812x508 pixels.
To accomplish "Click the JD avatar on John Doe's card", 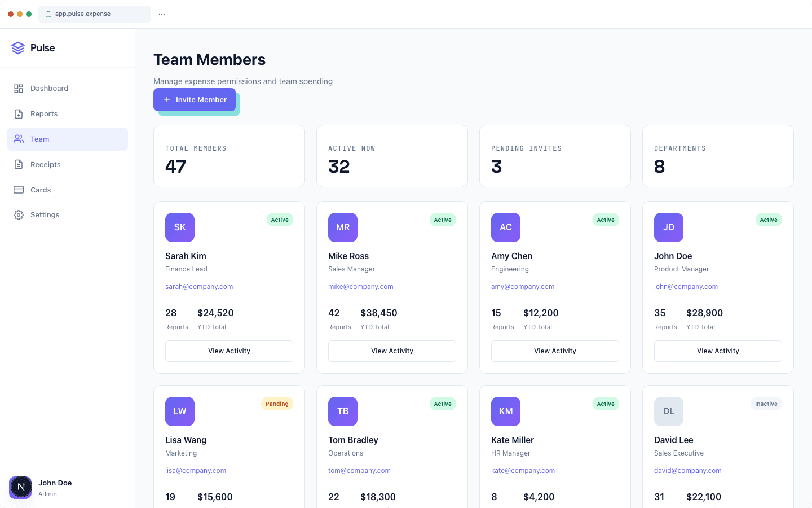I will [669, 227].
